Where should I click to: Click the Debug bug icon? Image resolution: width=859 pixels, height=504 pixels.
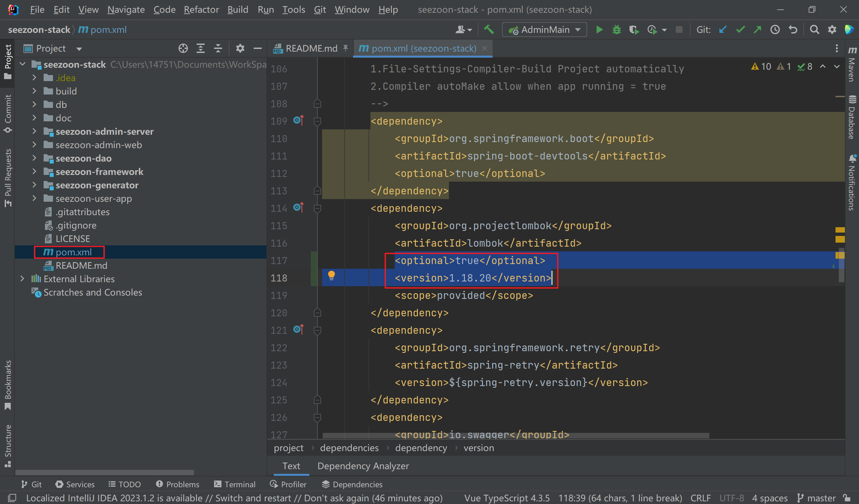pos(616,30)
